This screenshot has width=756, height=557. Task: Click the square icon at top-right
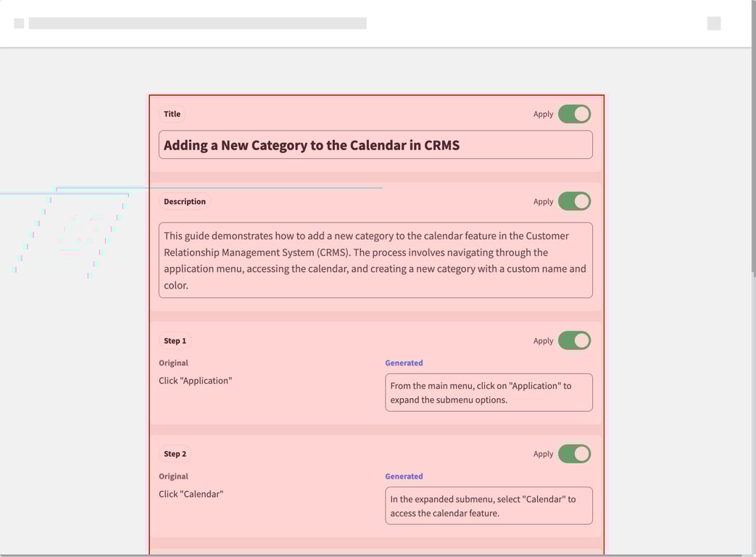pyautogui.click(x=714, y=23)
